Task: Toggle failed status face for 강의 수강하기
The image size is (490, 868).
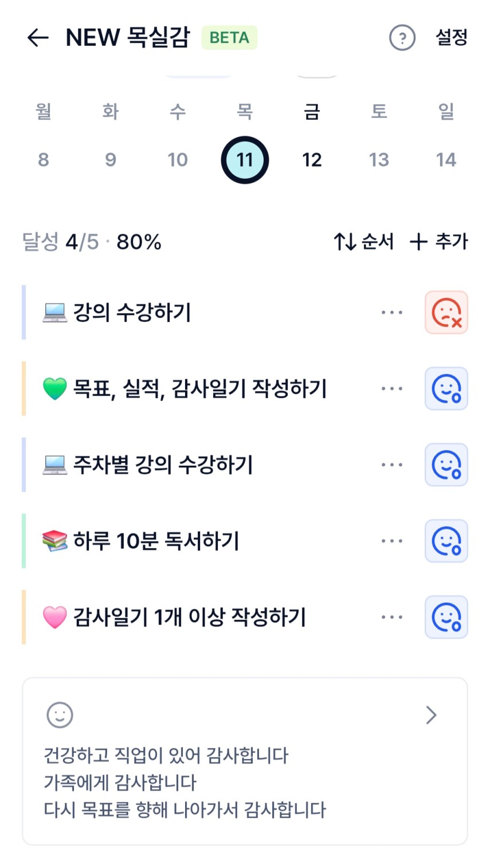Action: tap(446, 313)
